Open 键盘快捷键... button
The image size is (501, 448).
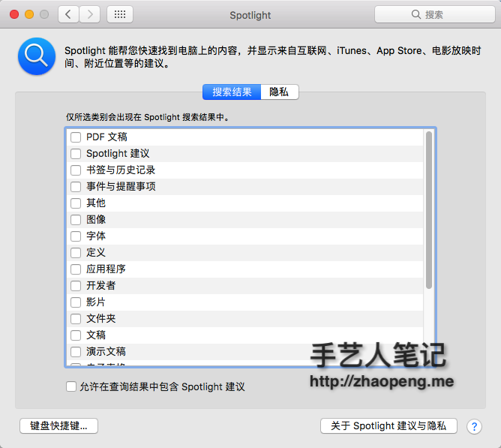click(x=58, y=426)
